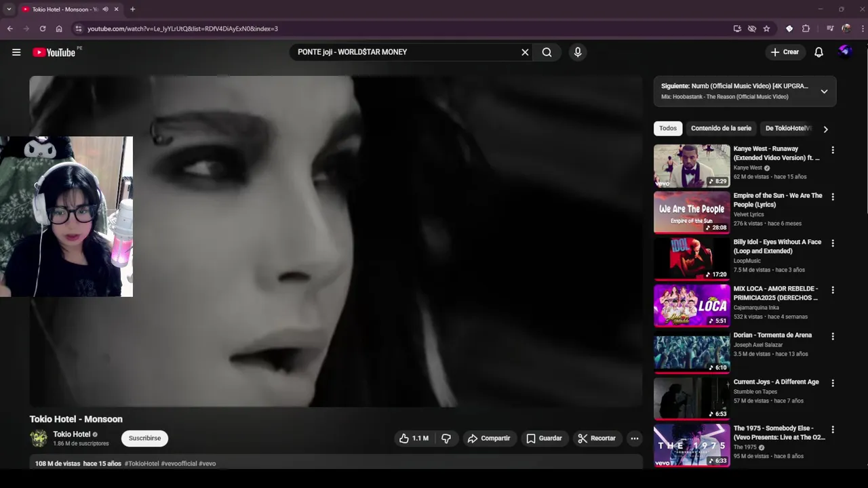Click the #vevoofficial hashtag
The width and height of the screenshot is (868, 488).
(x=179, y=464)
